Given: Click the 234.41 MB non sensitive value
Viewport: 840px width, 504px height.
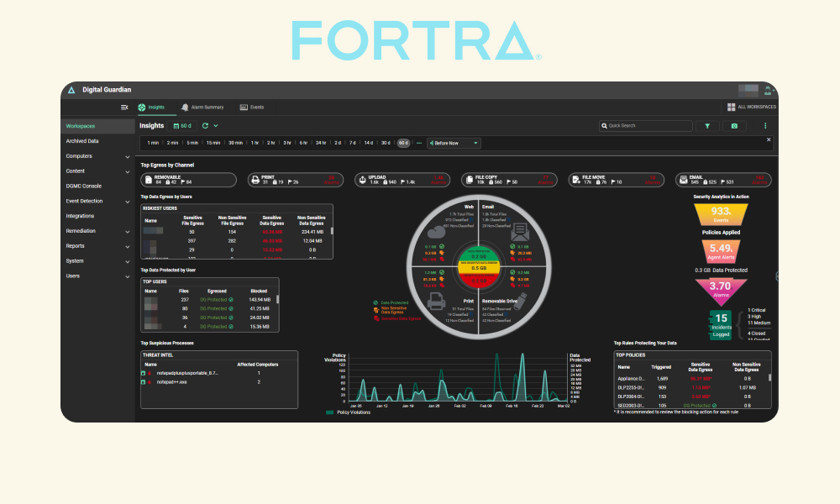Looking at the screenshot, I should pyautogui.click(x=312, y=232).
